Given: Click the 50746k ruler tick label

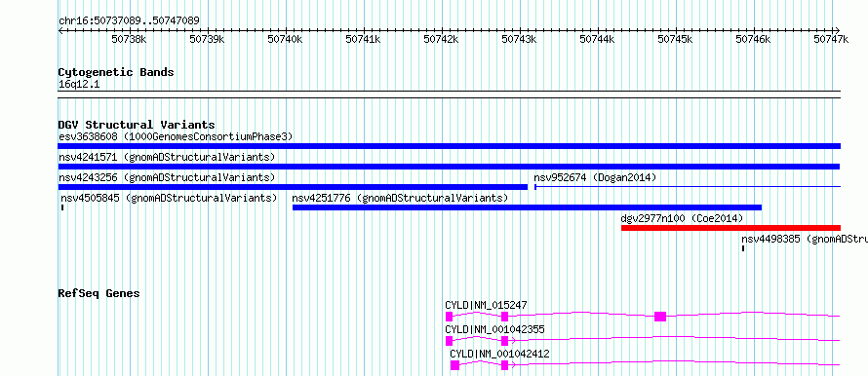Looking at the screenshot, I should [x=754, y=39].
